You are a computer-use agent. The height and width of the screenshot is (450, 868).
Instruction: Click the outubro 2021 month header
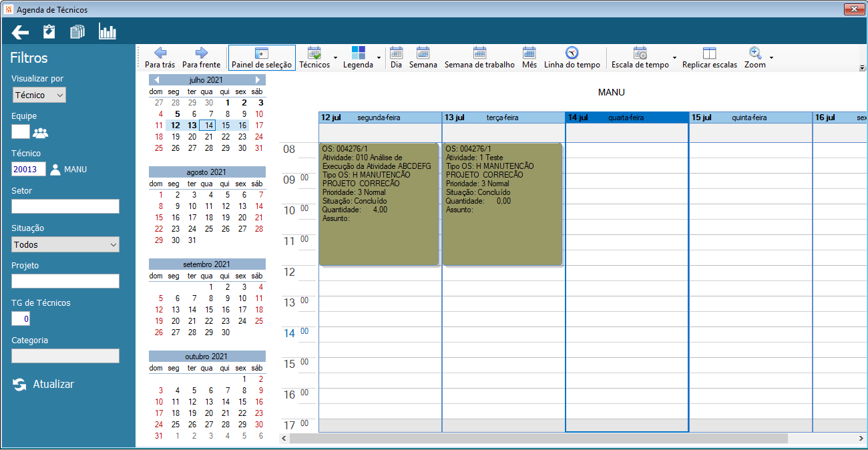click(x=207, y=357)
